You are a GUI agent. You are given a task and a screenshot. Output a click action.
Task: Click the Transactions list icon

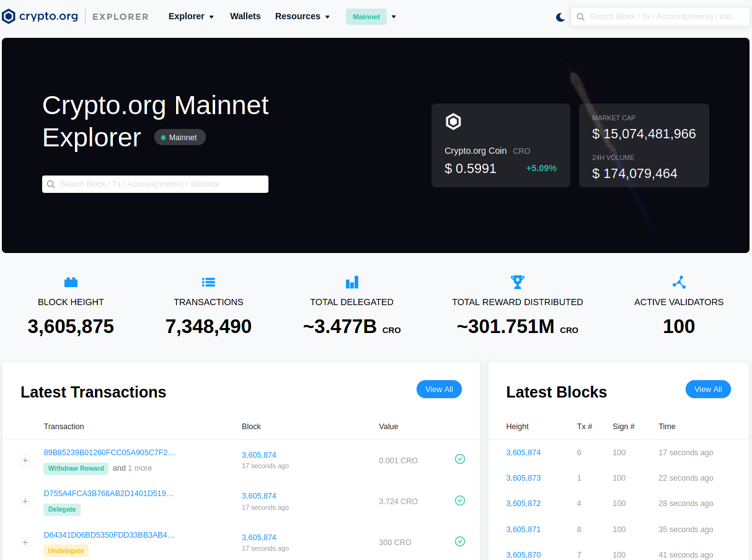point(208,282)
